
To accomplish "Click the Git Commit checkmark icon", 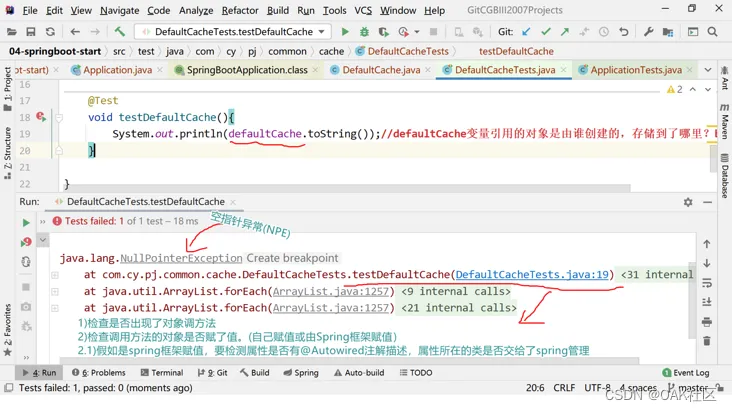I will point(545,32).
